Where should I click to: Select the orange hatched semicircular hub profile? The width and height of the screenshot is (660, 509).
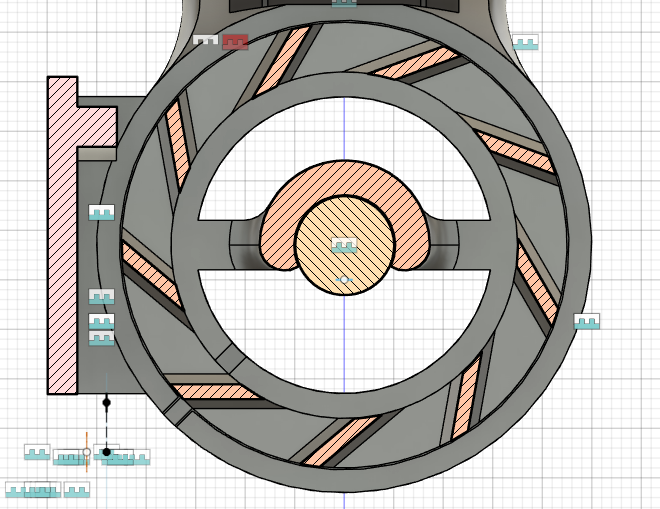tap(344, 179)
